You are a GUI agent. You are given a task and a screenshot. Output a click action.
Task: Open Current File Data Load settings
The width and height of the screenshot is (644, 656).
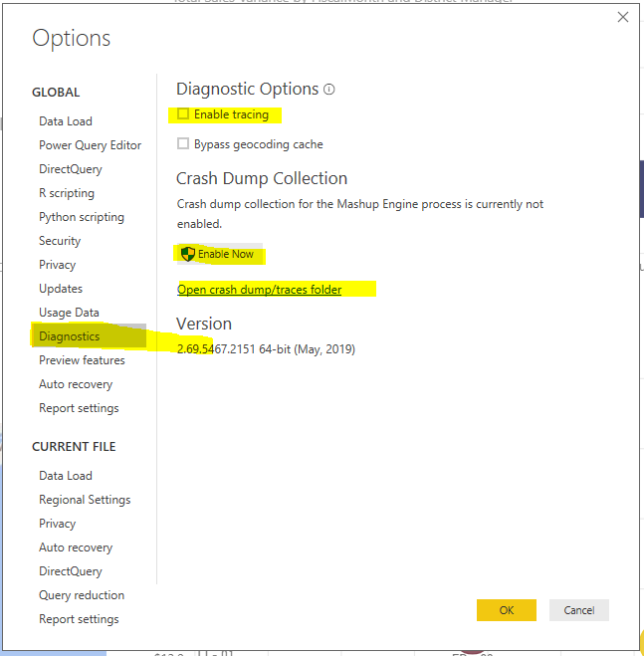[66, 476]
